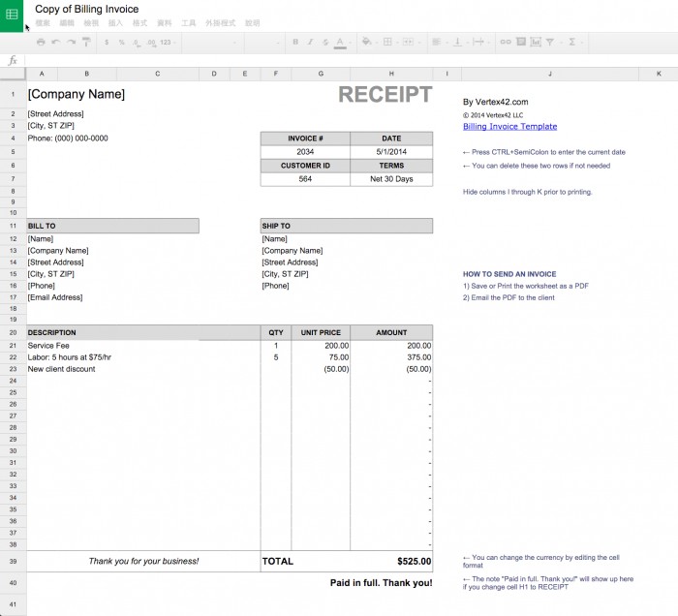Open the 說明 (Help) menu
This screenshot has height=616, width=678.
(253, 23)
